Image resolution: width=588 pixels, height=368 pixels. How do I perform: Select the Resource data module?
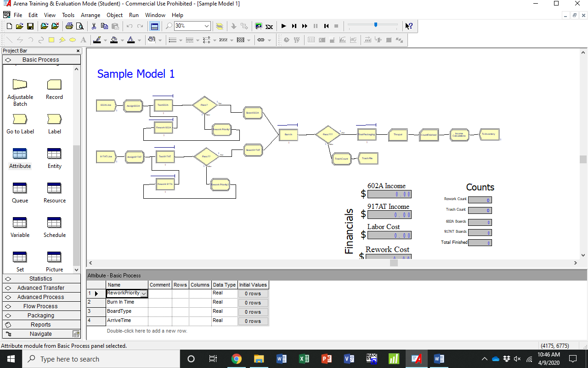54,188
